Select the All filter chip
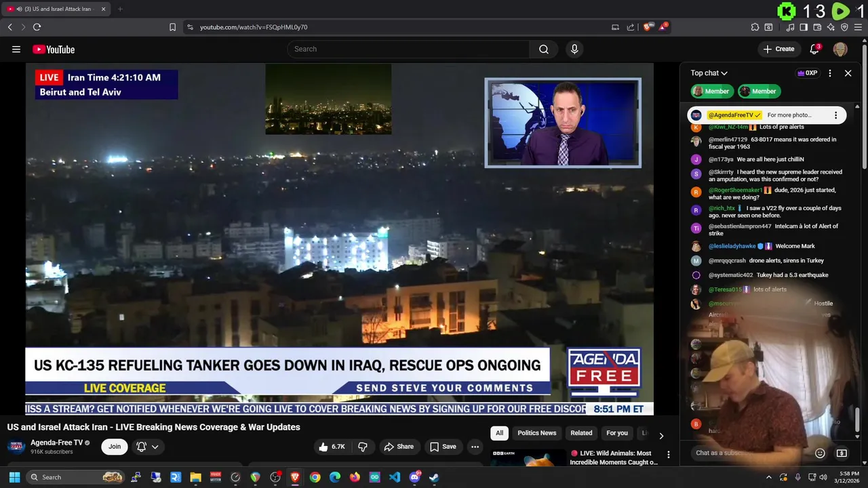This screenshot has height=488, width=868. tap(499, 433)
